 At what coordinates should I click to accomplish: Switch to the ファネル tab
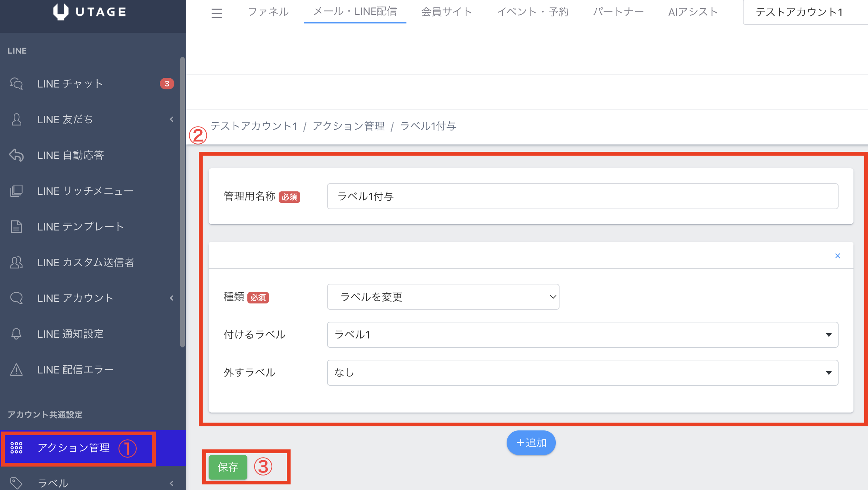(268, 12)
